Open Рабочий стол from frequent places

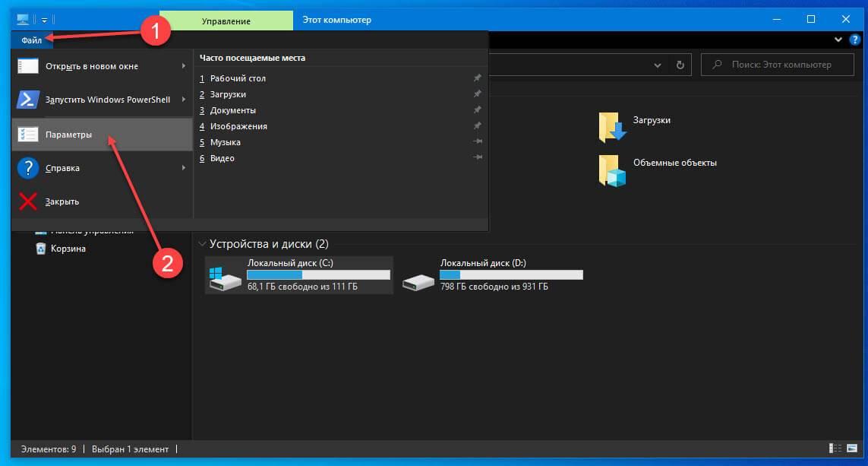340,78
